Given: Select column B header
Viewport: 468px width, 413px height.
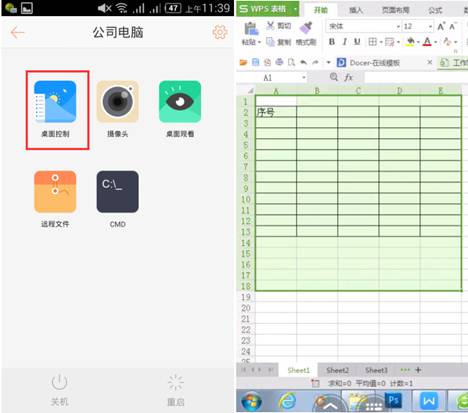Looking at the screenshot, I should click(317, 91).
